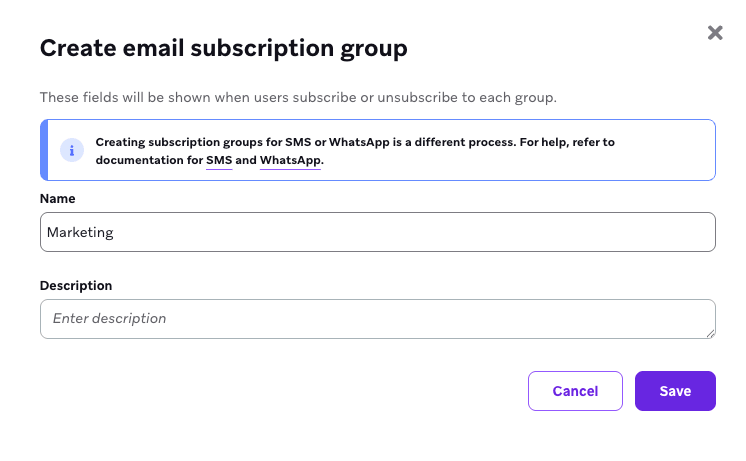Select the purple Save button
Viewport: 746px width, 461px height.
(675, 391)
